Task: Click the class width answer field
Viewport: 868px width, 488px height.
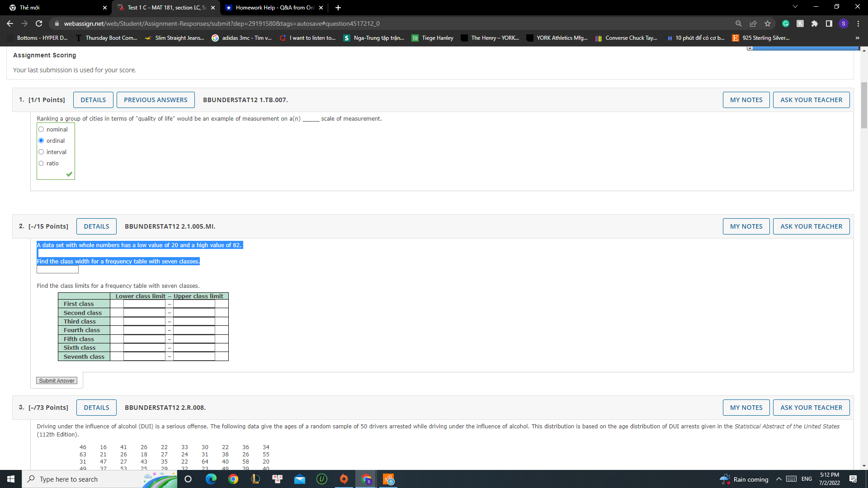Action: 57,270
